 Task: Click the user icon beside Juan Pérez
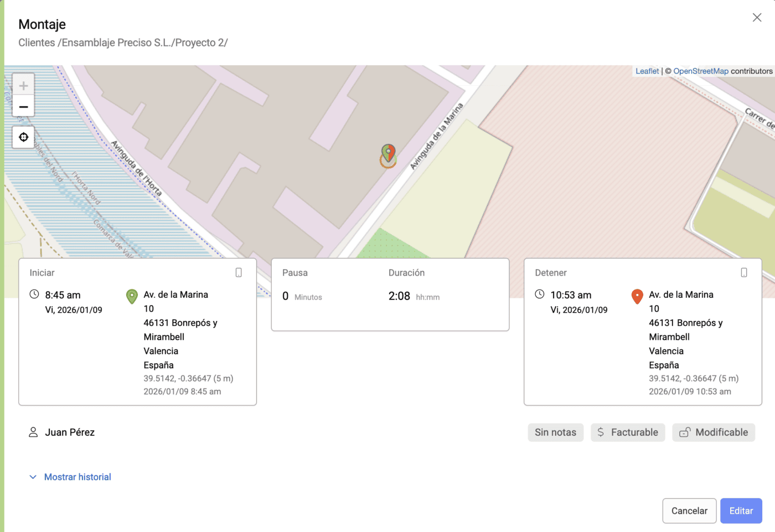pos(33,432)
